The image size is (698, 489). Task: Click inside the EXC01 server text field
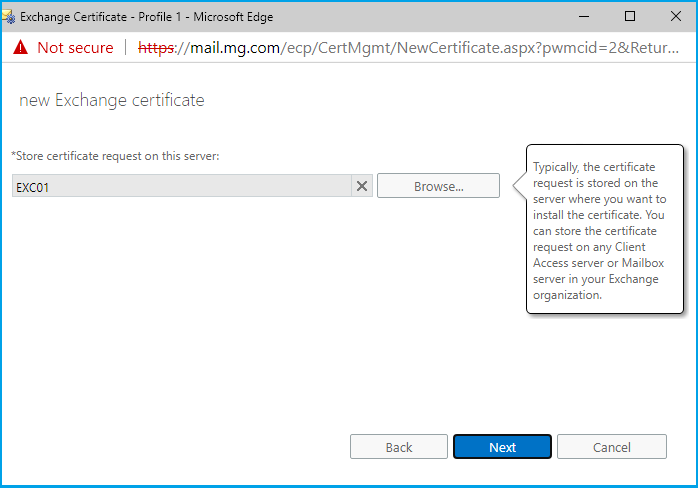(180, 186)
